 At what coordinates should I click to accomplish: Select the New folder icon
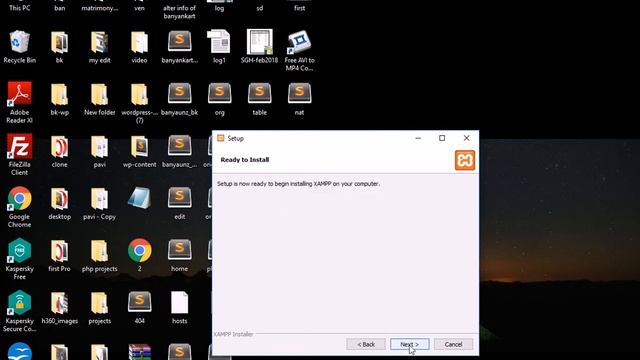coord(100,95)
